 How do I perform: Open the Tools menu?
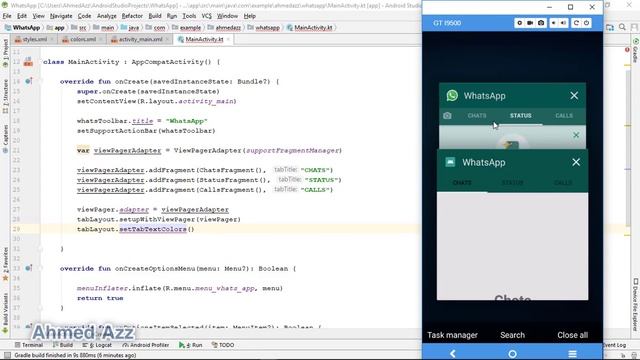pyautogui.click(x=189, y=16)
